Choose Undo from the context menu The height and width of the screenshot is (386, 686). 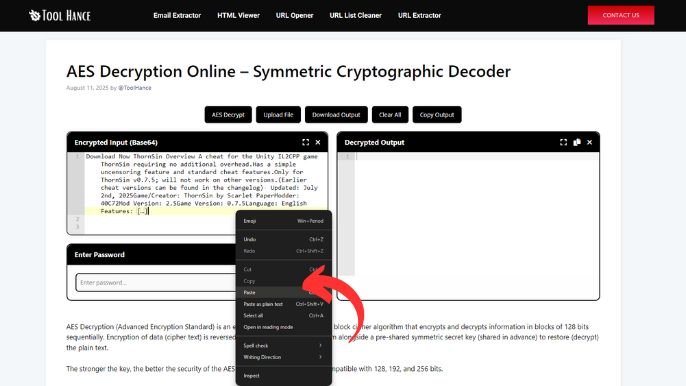pos(284,239)
